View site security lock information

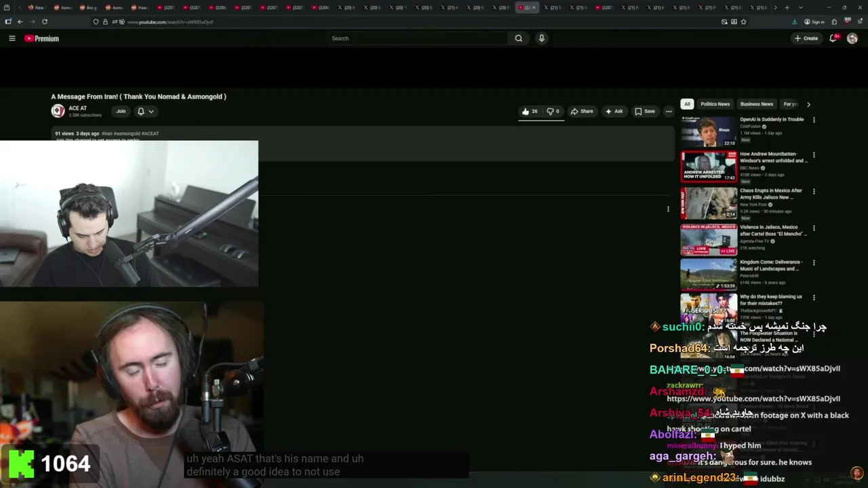coord(105,22)
